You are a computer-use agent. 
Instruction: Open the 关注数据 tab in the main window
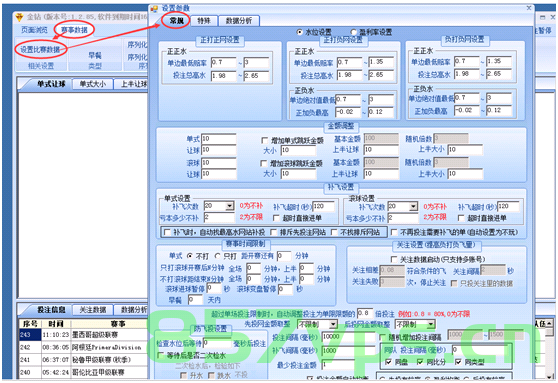(x=93, y=310)
